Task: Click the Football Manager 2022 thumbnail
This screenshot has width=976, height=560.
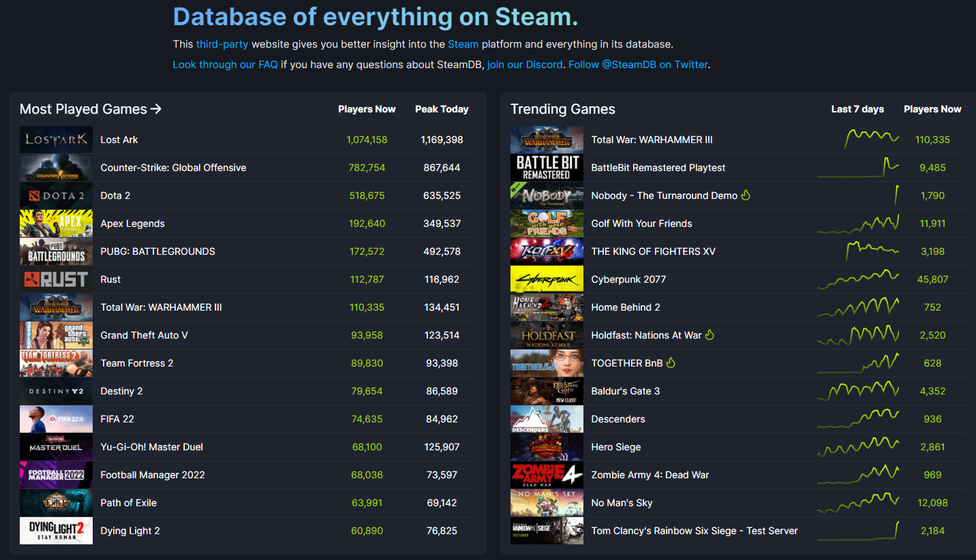Action: (x=56, y=475)
